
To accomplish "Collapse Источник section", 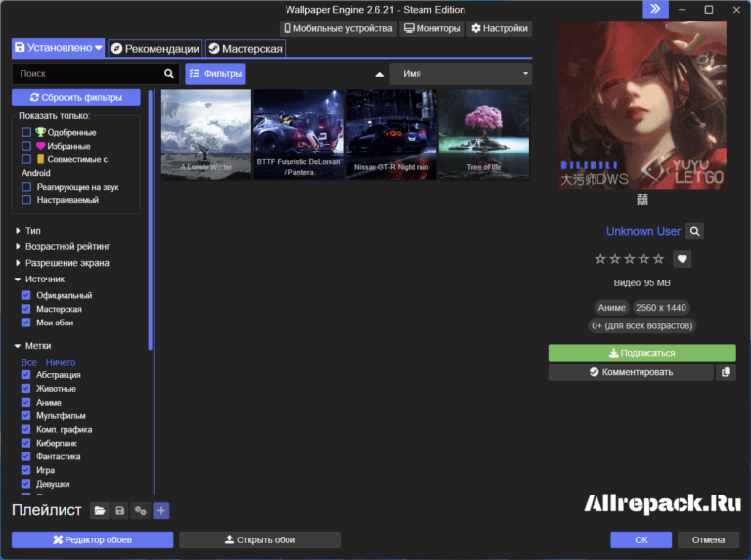I will click(39, 280).
